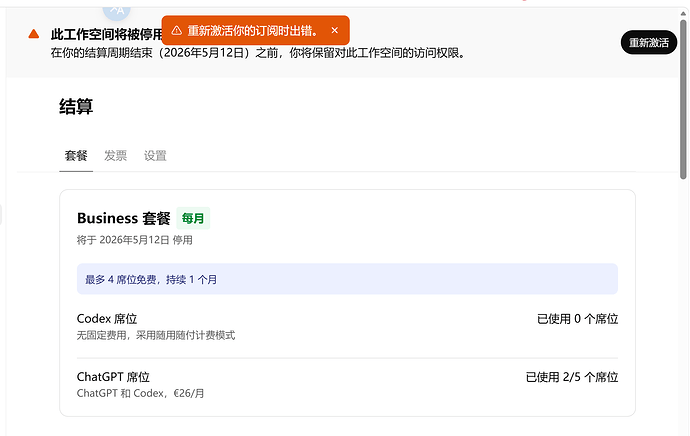Click the text 已使用 0 个席位
The width and height of the screenshot is (690, 436).
pos(577,319)
